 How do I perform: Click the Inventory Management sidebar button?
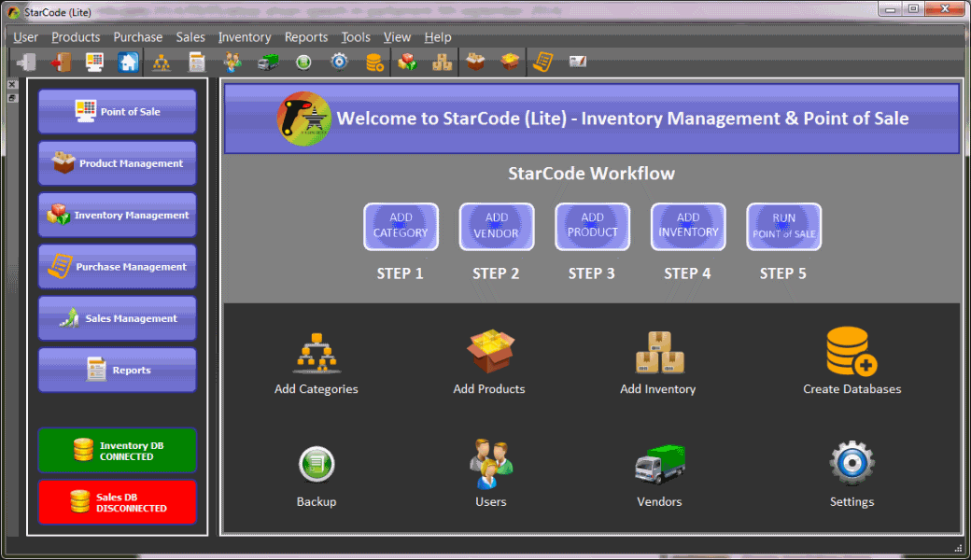point(117,215)
